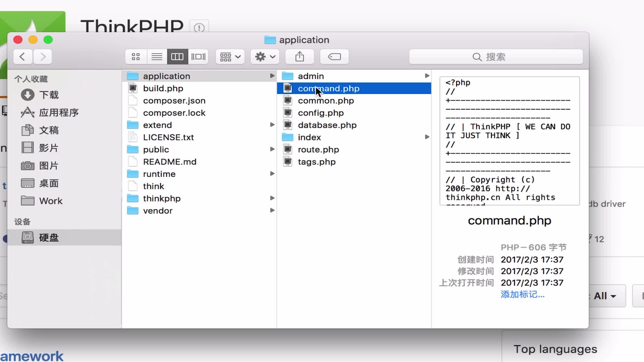Viewport: 644px width, 362px height.
Task: Click the Share button in toolbar
Action: (300, 57)
